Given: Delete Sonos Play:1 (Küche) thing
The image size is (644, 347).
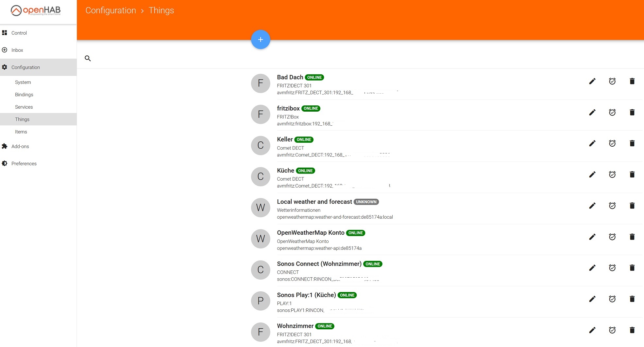Looking at the screenshot, I should click(632, 299).
